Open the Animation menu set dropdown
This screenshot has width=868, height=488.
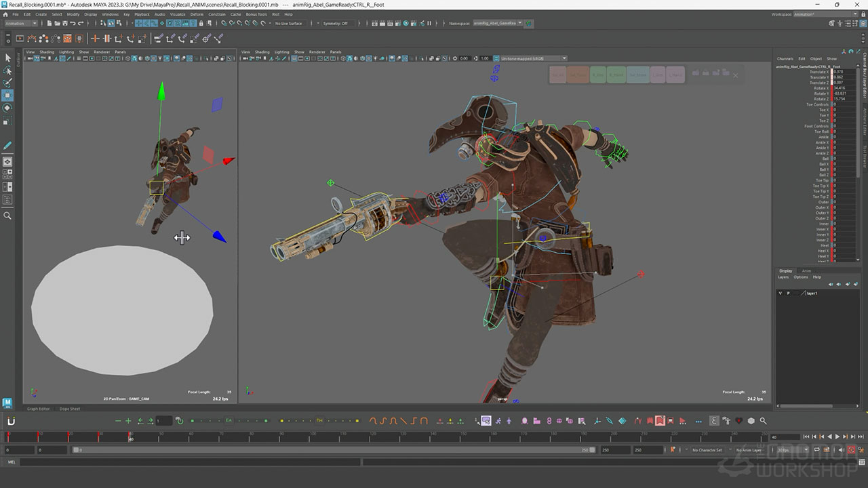pos(20,23)
